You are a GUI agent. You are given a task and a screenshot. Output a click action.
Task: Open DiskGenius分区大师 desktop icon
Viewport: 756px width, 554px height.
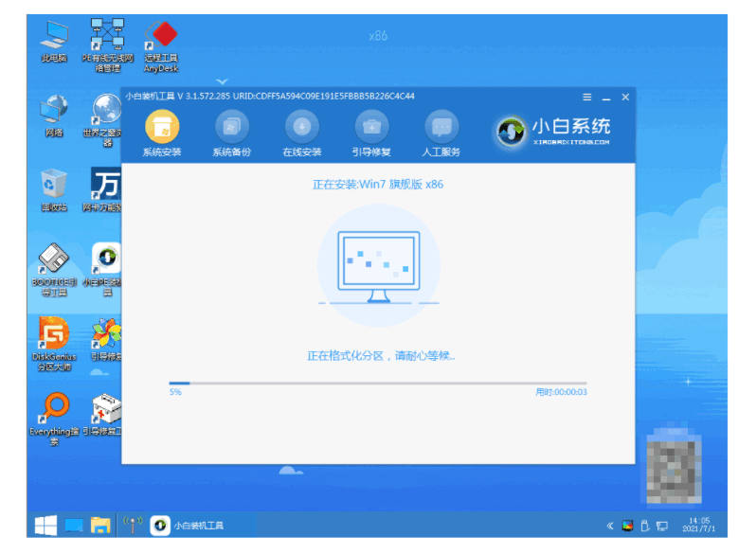[54, 345]
